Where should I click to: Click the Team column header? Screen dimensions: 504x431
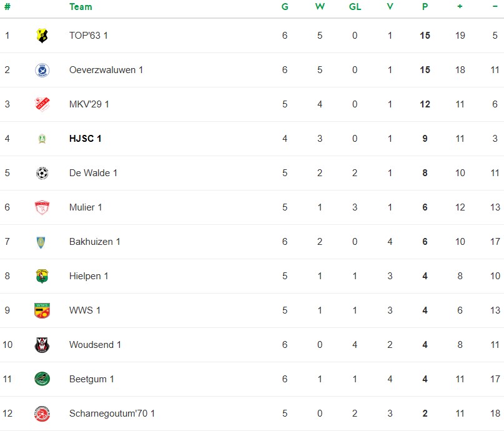81,7
